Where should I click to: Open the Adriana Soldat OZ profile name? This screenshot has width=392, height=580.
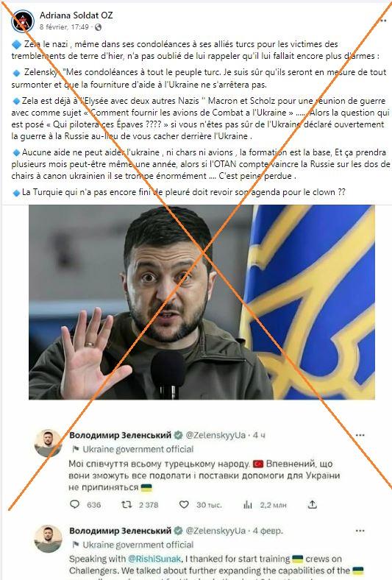coord(76,15)
